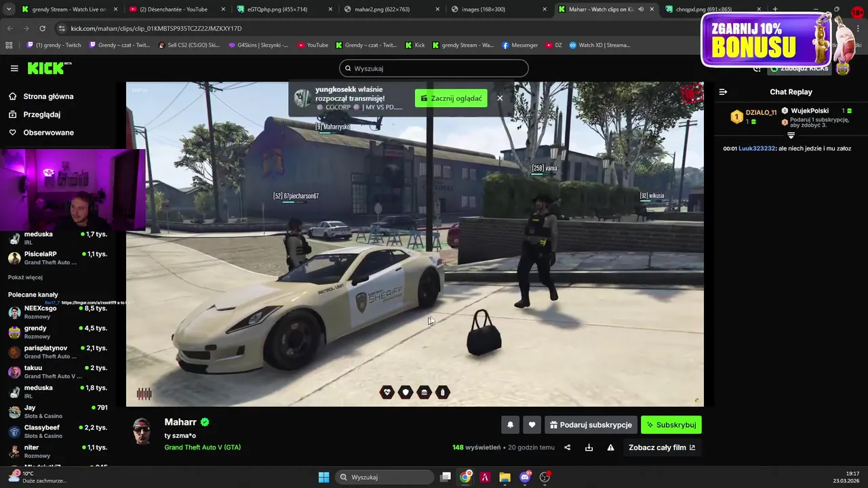Expand Pokaż więcej in the sidebar
This screenshot has height=488, width=868.
(25, 277)
